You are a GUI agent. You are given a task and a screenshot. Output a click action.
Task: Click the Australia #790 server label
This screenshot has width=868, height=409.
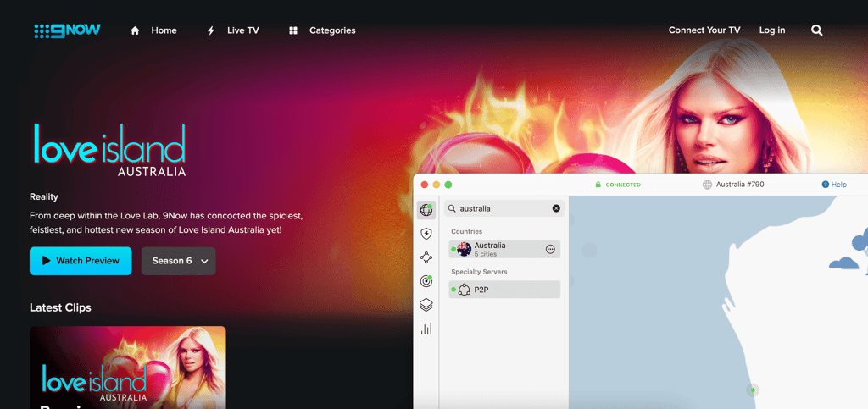coord(733,185)
